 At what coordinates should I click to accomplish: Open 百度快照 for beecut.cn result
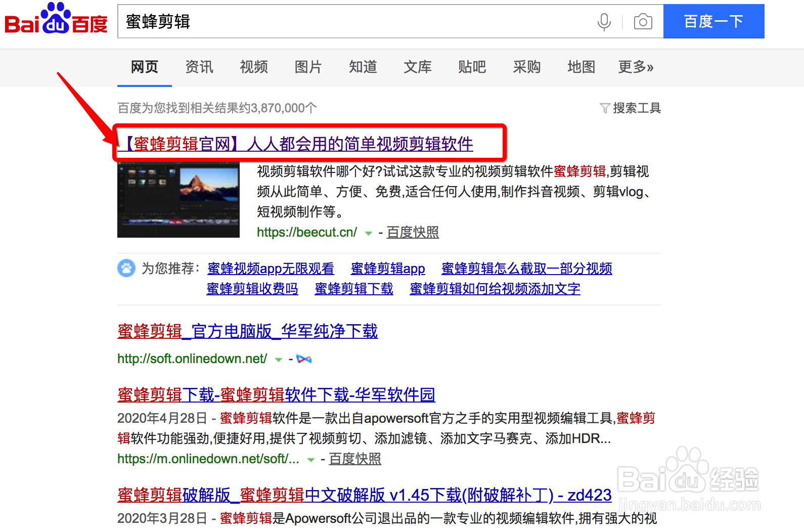coord(413,232)
